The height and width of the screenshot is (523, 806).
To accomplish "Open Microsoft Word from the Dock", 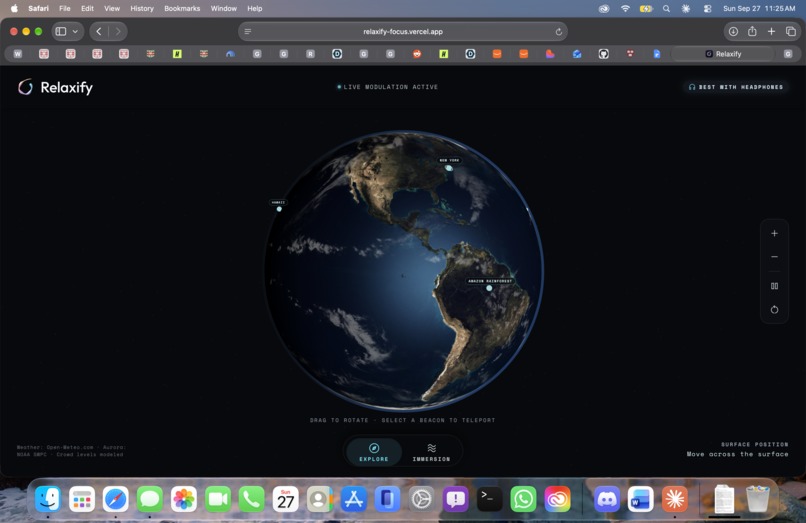I will (640, 499).
